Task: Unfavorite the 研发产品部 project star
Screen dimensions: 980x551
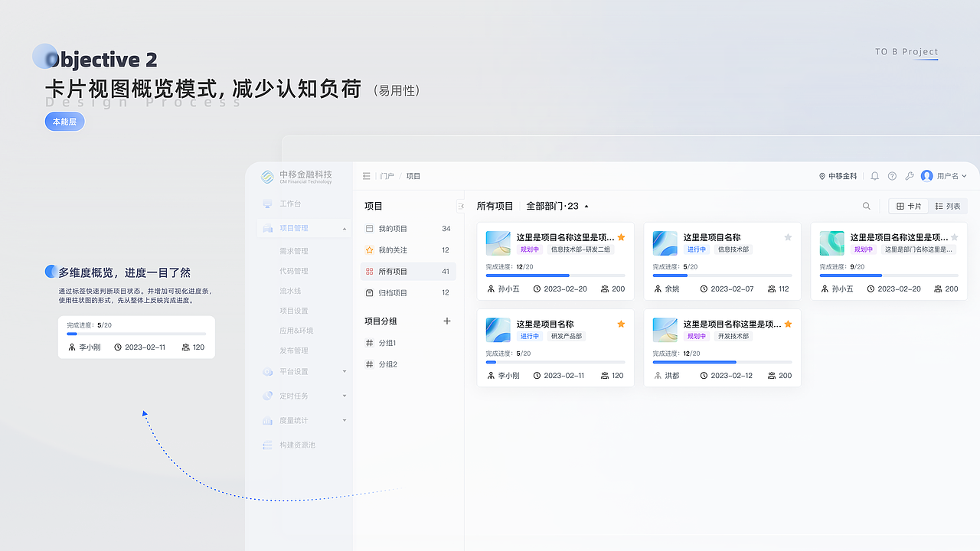Action: pos(621,324)
